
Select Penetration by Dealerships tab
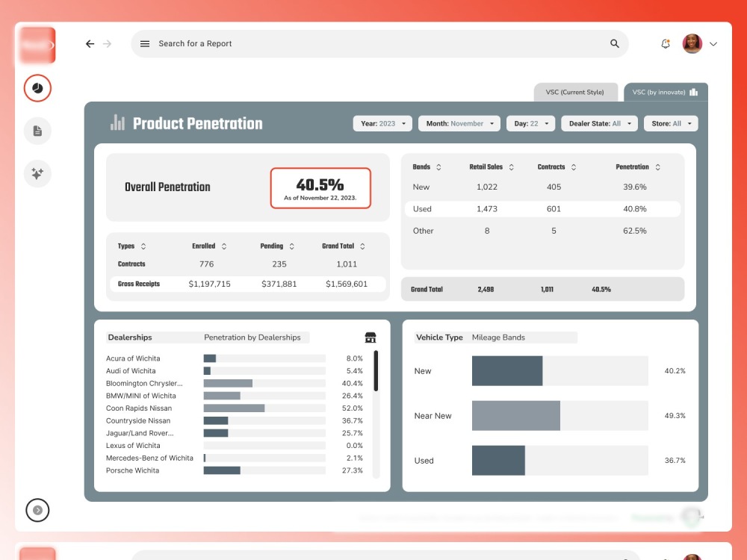pos(252,337)
